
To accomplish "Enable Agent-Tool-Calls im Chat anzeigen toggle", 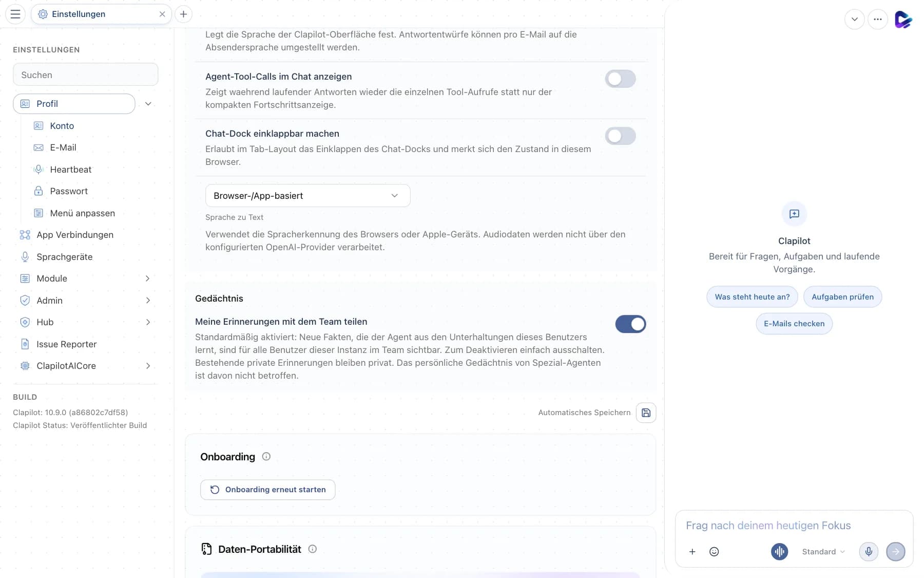I will (x=620, y=79).
